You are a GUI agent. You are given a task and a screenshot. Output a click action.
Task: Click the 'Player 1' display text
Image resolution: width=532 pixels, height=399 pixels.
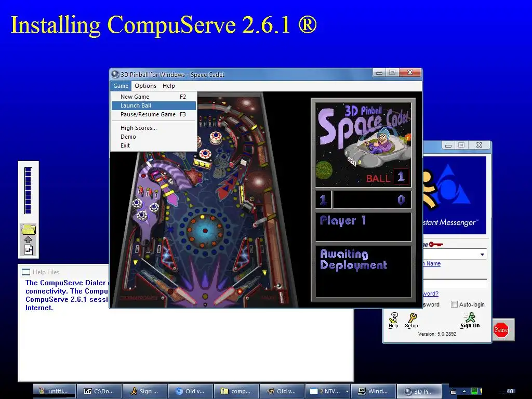(x=343, y=220)
